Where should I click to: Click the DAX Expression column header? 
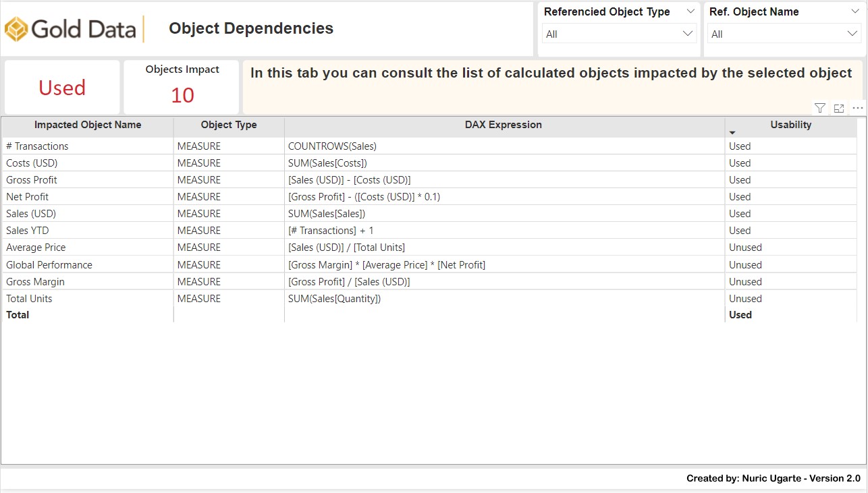click(x=503, y=125)
